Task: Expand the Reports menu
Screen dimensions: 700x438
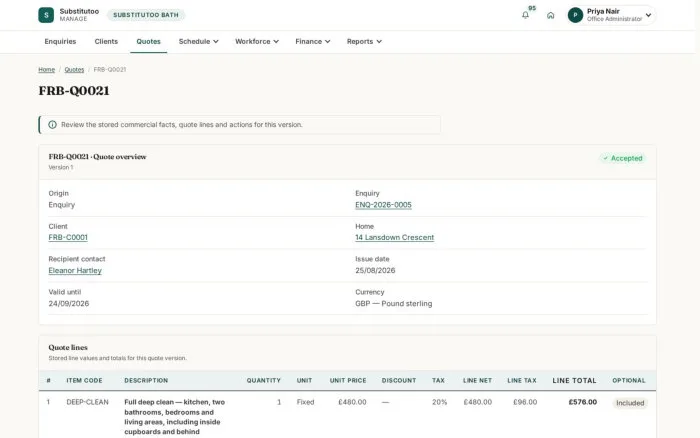Action: point(364,42)
